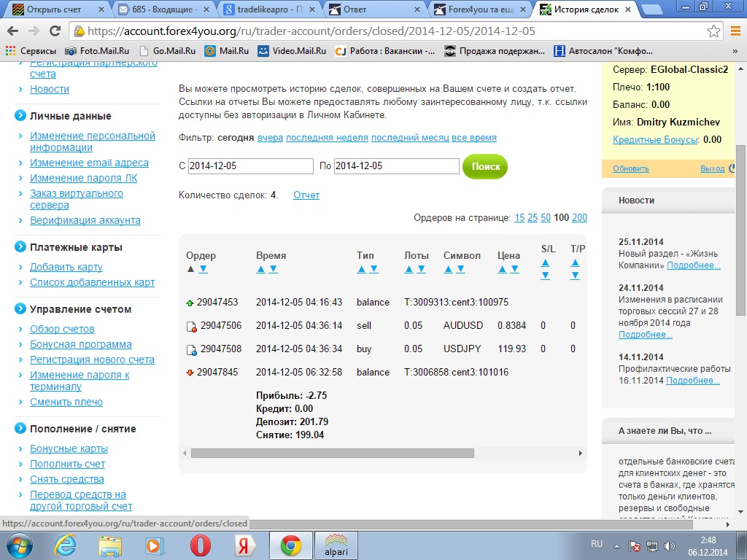747x560 pixels.
Task: Open the alpari terminal taskbar item
Action: (336, 545)
